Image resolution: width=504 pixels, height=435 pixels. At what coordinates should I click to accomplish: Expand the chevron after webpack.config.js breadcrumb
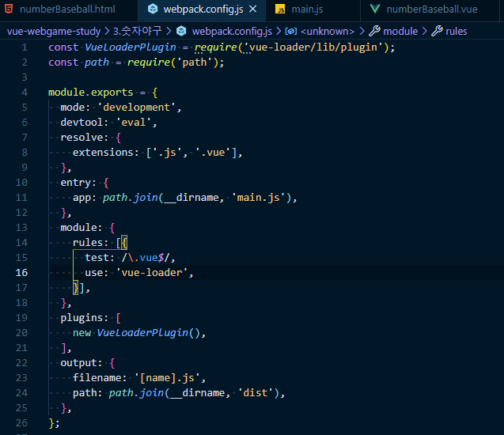tap(279, 32)
